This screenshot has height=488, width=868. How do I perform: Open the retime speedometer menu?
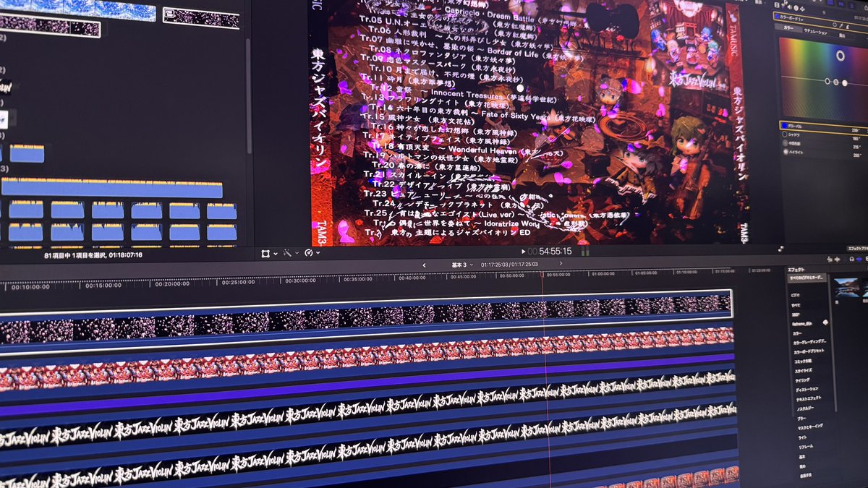point(308,253)
